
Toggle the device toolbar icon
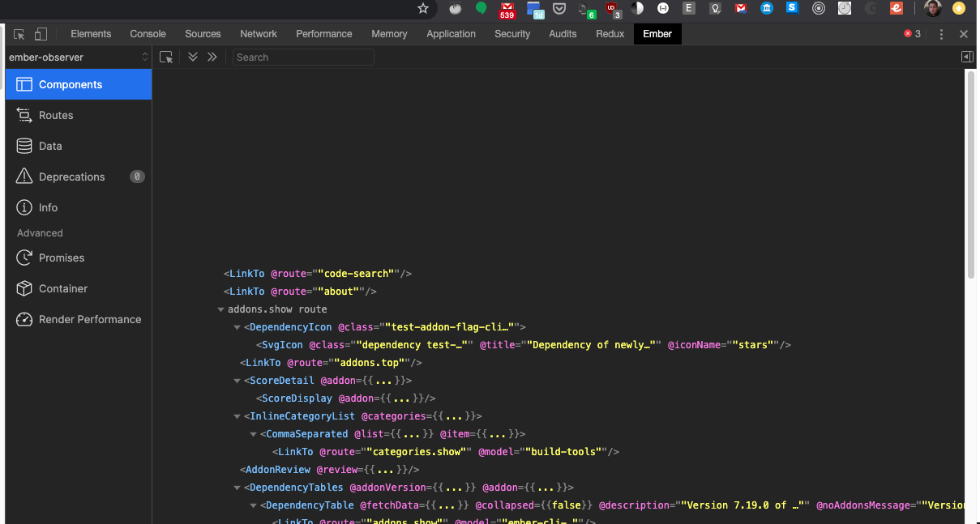(41, 34)
